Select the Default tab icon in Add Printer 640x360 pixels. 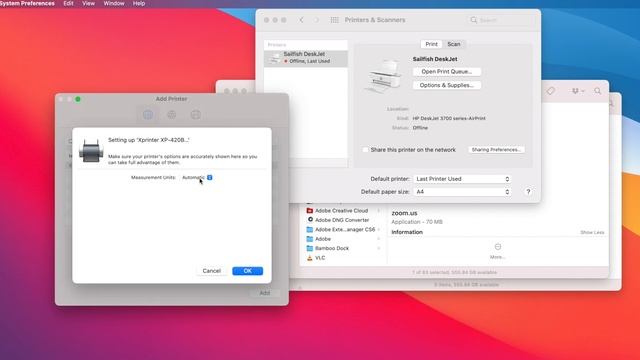point(148,115)
